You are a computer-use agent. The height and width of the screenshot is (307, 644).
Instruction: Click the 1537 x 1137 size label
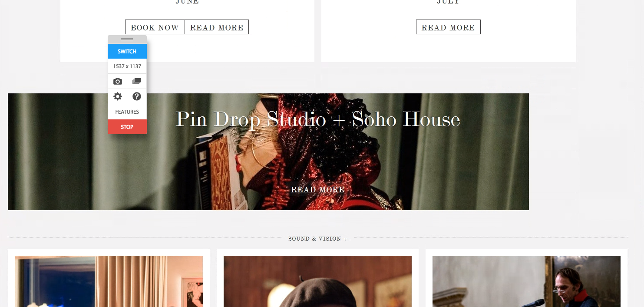point(127,66)
